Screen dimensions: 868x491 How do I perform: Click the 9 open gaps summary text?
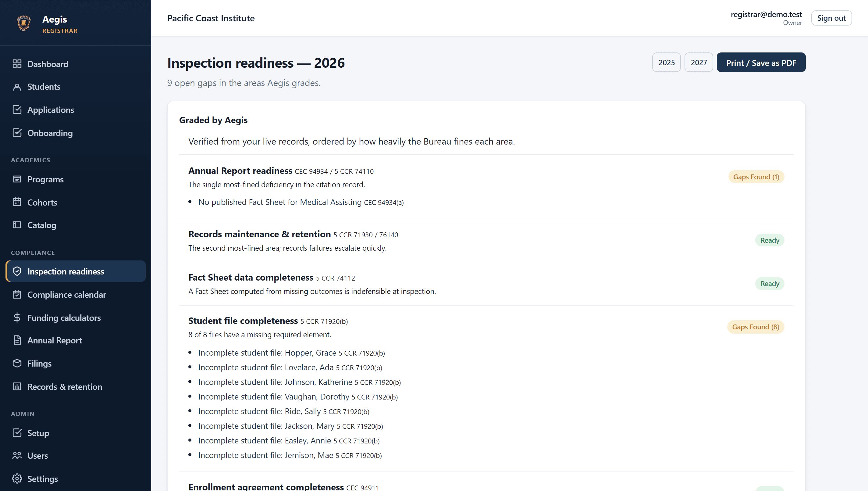(x=244, y=83)
